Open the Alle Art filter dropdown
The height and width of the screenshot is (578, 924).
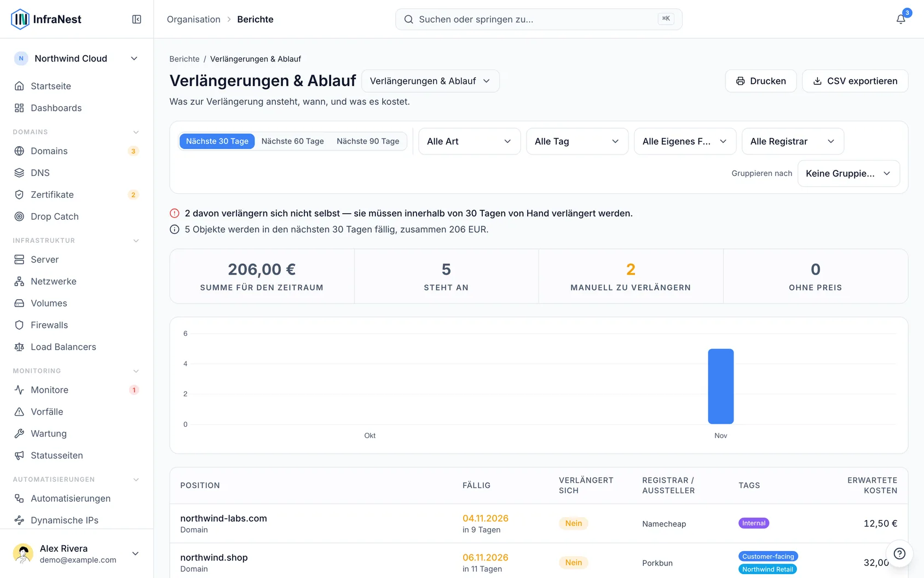tap(469, 141)
